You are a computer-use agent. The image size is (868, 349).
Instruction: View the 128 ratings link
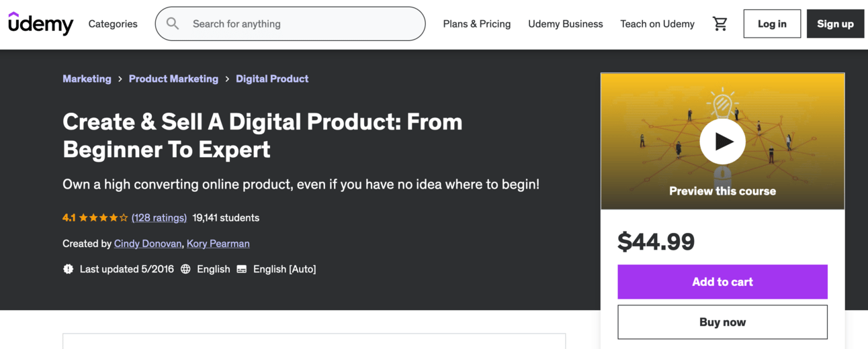(159, 217)
